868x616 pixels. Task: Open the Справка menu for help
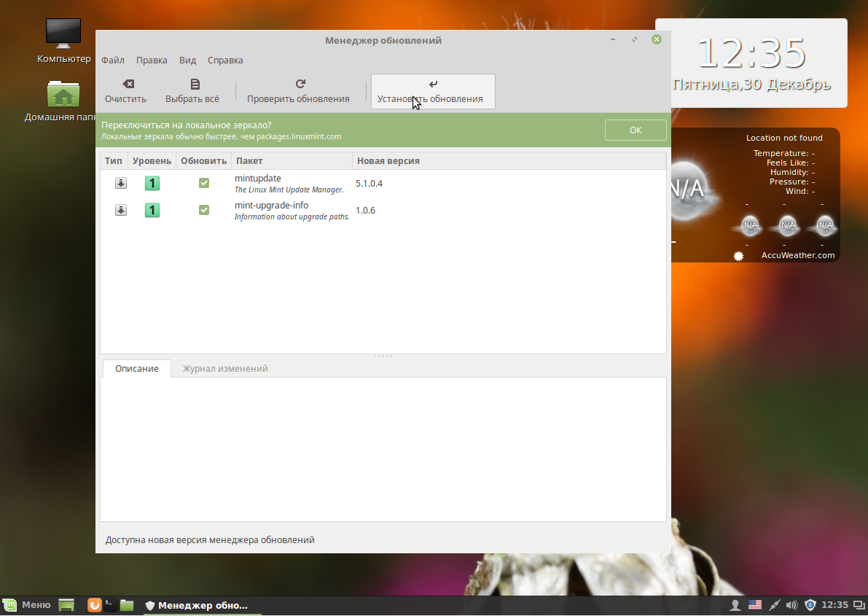(224, 61)
